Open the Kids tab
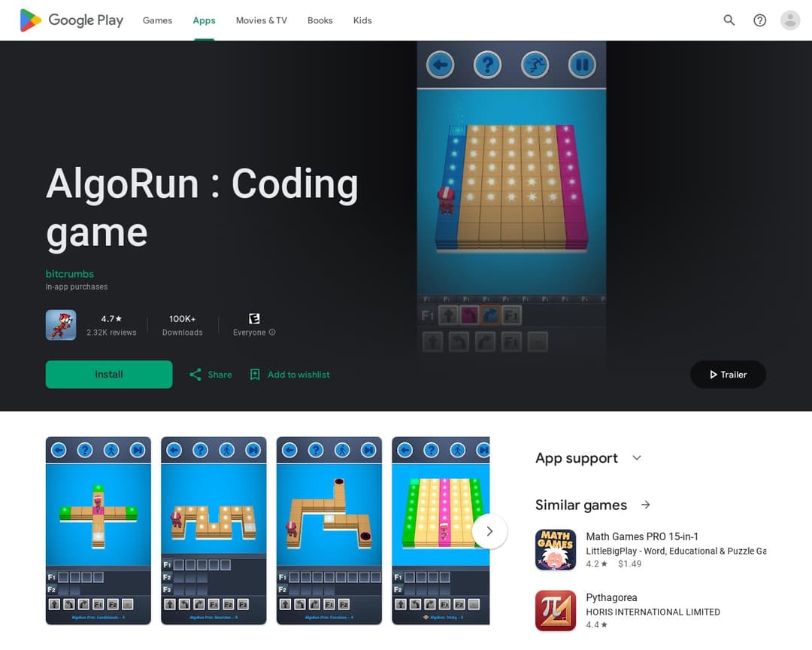This screenshot has height=650, width=812. click(x=362, y=20)
